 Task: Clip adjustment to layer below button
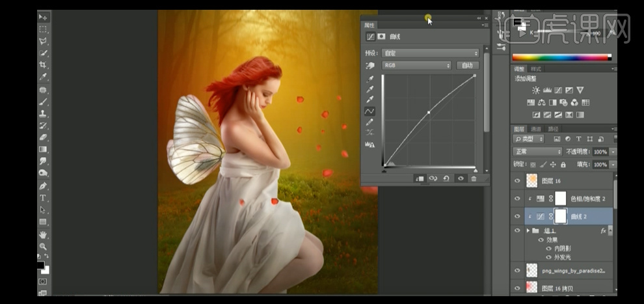coord(420,179)
